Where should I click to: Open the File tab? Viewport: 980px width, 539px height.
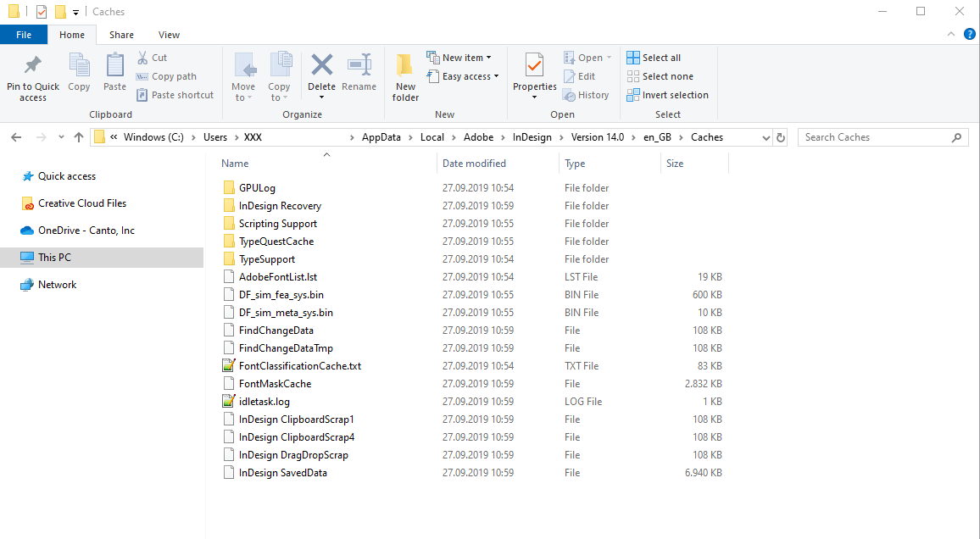(x=24, y=35)
